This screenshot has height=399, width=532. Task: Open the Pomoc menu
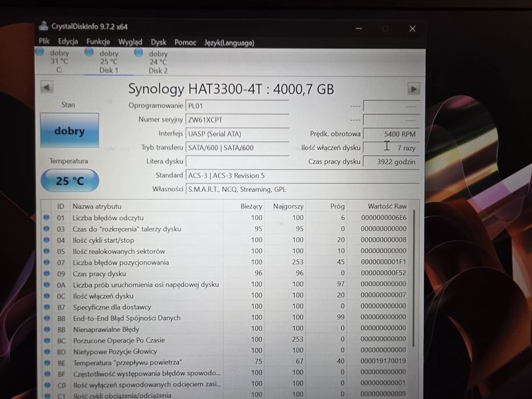coord(185,42)
